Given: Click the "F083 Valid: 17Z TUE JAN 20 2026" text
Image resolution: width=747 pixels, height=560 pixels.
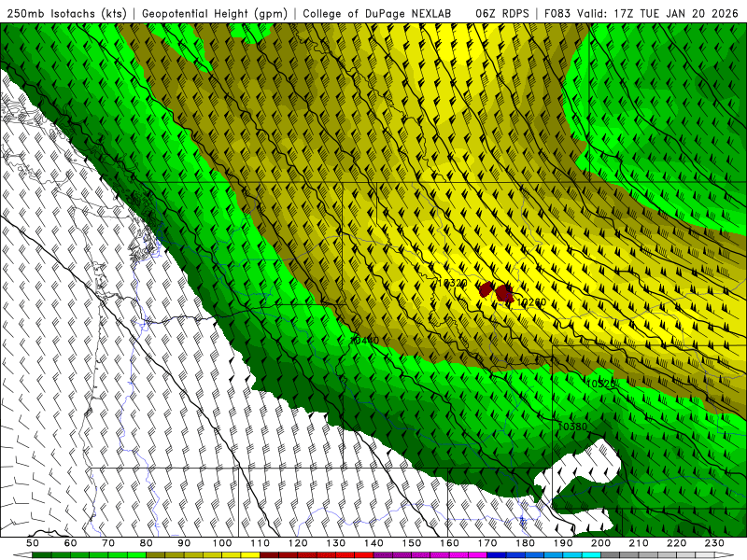Looking at the screenshot, I should click(641, 14).
